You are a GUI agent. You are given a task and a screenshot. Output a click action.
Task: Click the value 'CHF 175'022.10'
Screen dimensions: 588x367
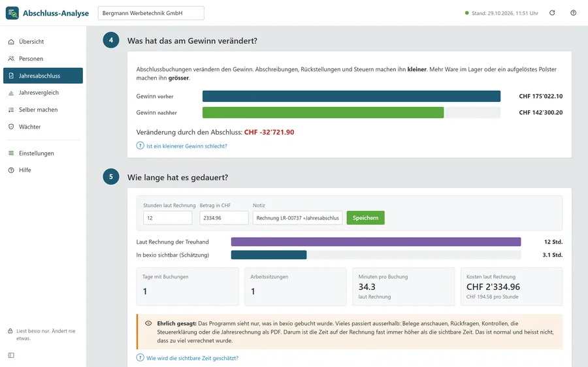pyautogui.click(x=541, y=97)
